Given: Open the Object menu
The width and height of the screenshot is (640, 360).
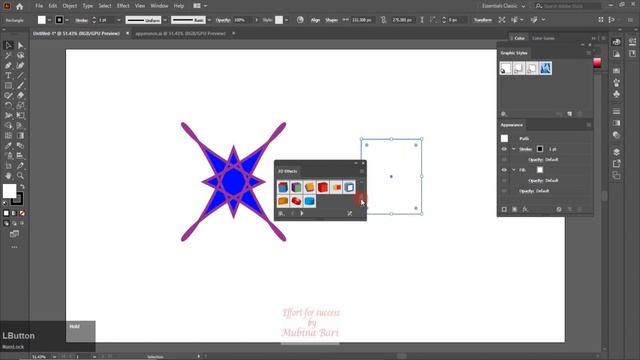Looking at the screenshot, I should pyautogui.click(x=70, y=6).
